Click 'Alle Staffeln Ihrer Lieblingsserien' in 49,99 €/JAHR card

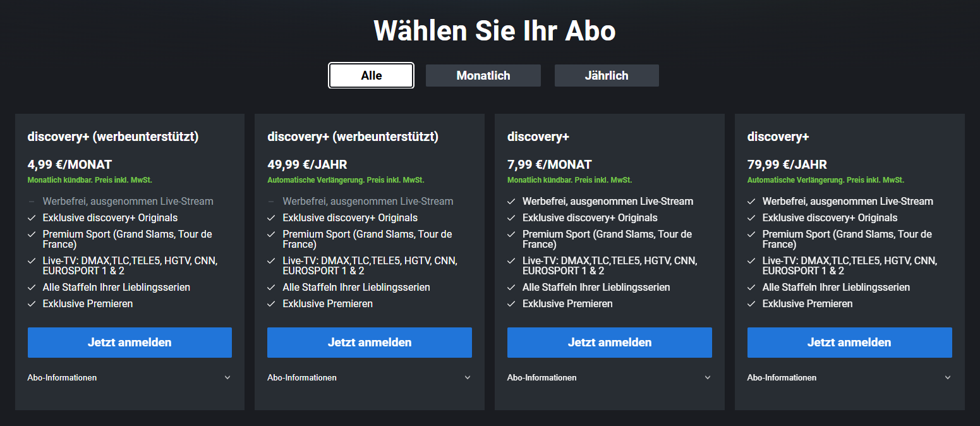[x=357, y=288]
